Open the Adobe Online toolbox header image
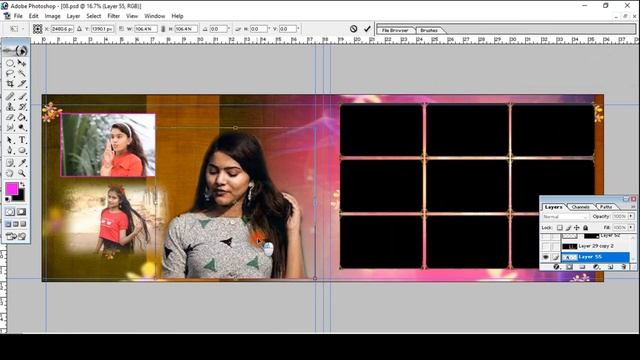The width and height of the screenshot is (640, 360). [16, 50]
